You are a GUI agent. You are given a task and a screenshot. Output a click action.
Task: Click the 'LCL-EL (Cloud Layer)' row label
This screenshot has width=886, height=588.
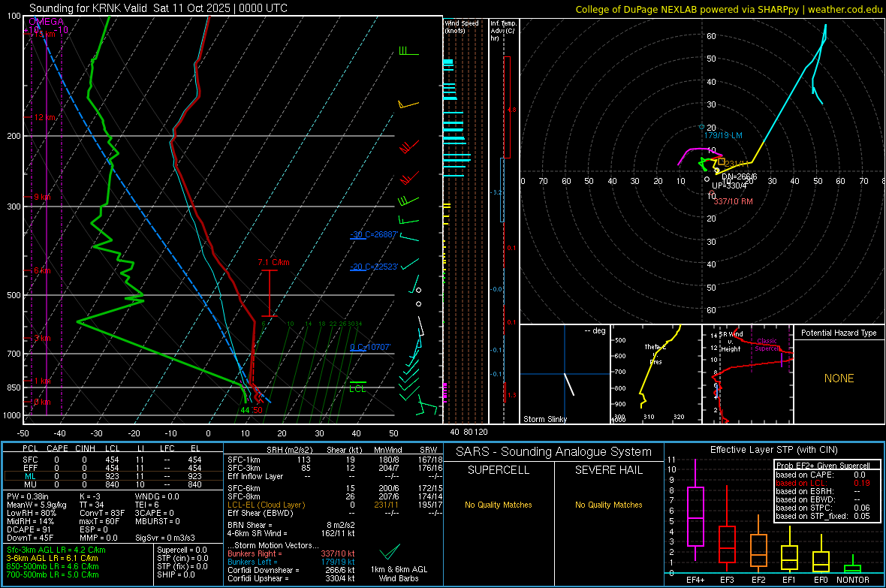pos(266,505)
